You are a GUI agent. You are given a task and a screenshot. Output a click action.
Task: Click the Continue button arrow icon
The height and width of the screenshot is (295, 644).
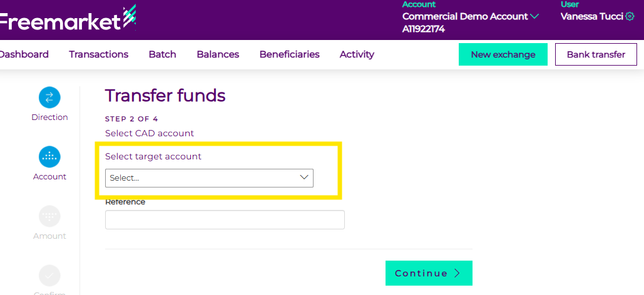(457, 273)
